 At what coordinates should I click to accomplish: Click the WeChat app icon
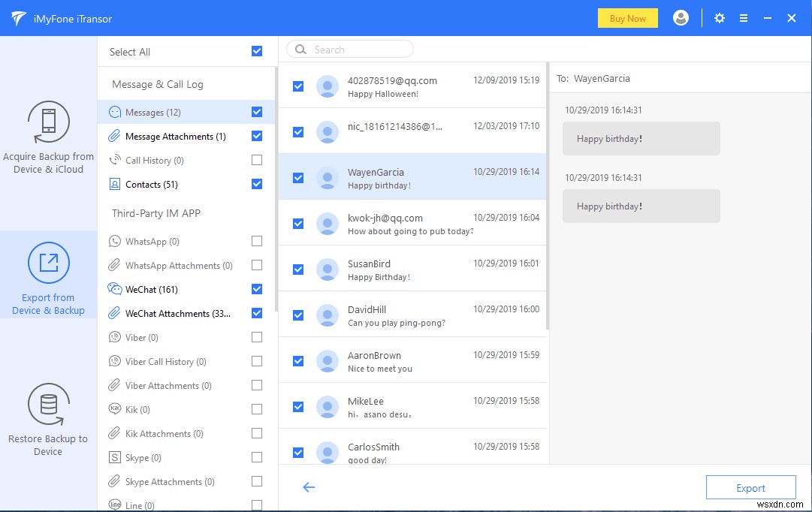tap(115, 289)
